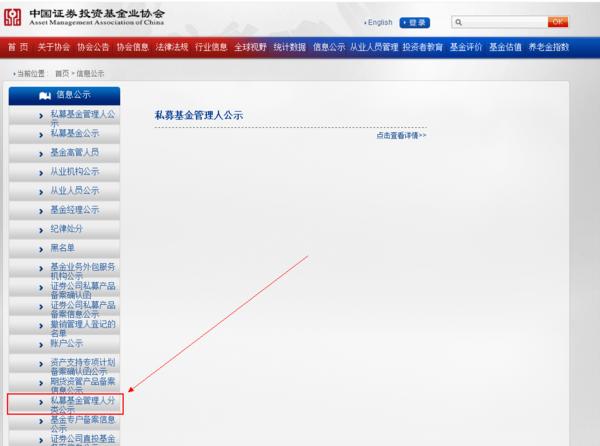600x446 pixels.
Task: Click the 中国证券投资基金业协会 site title
Action: pyautogui.click(x=97, y=13)
